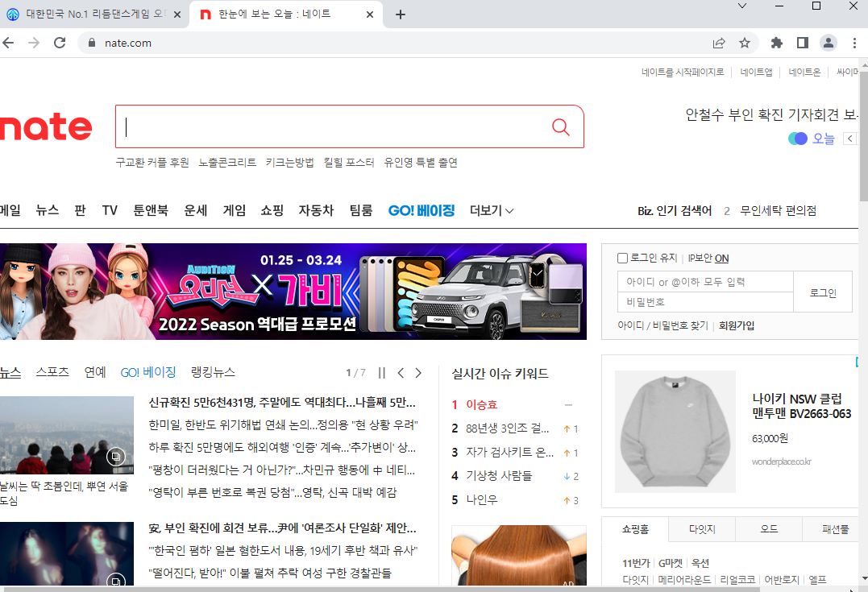This screenshot has height=592, width=868.
Task: Open the 네이트온 link
Action: [x=804, y=72]
